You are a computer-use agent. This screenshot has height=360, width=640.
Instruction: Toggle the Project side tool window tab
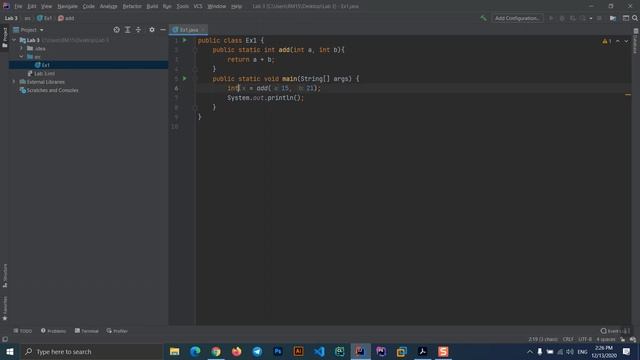point(4,37)
